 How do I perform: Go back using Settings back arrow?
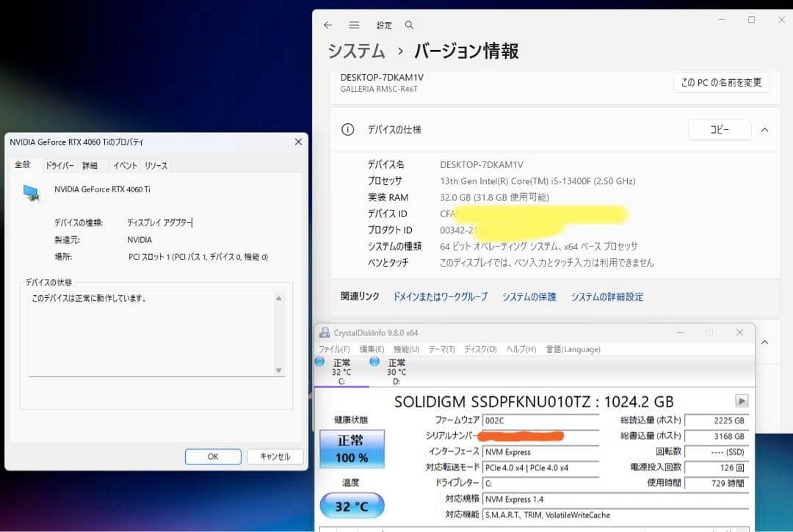pos(327,25)
